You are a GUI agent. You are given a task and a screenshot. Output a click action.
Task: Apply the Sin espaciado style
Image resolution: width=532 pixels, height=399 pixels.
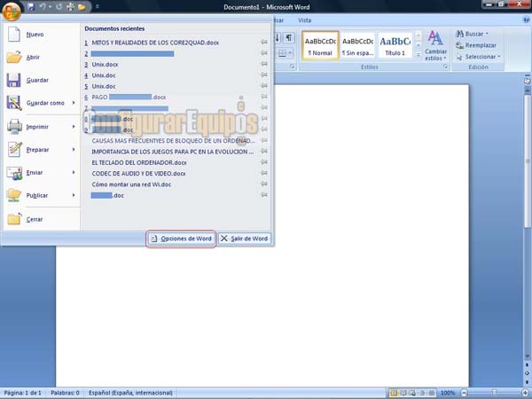pos(357,46)
